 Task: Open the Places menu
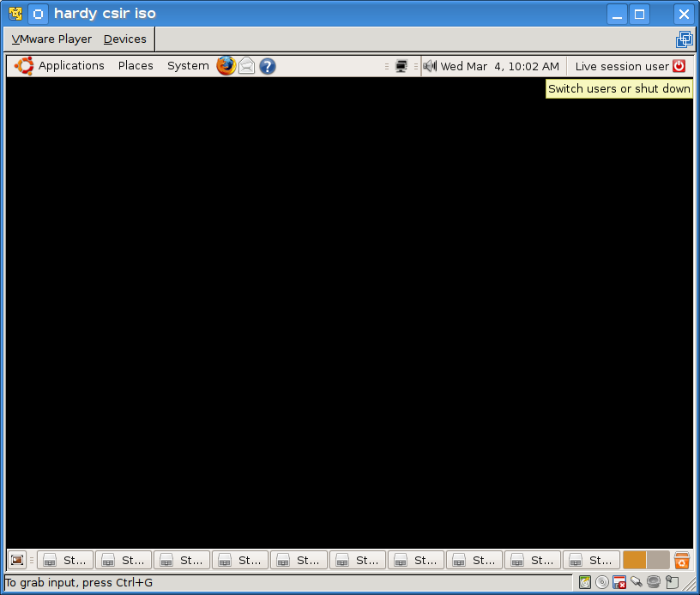pos(136,66)
